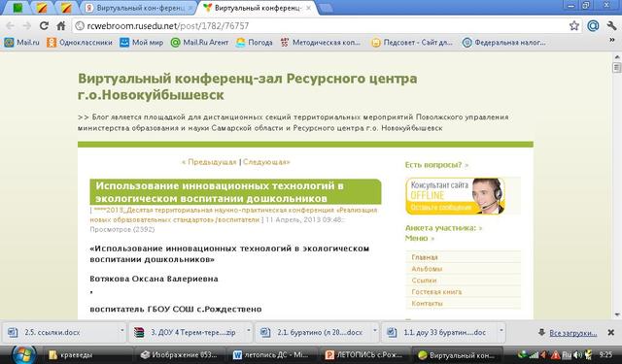Open Mail.Ru Агент bookmark
Image resolution: width=622 pixels, height=364 pixels.
pyautogui.click(x=199, y=43)
